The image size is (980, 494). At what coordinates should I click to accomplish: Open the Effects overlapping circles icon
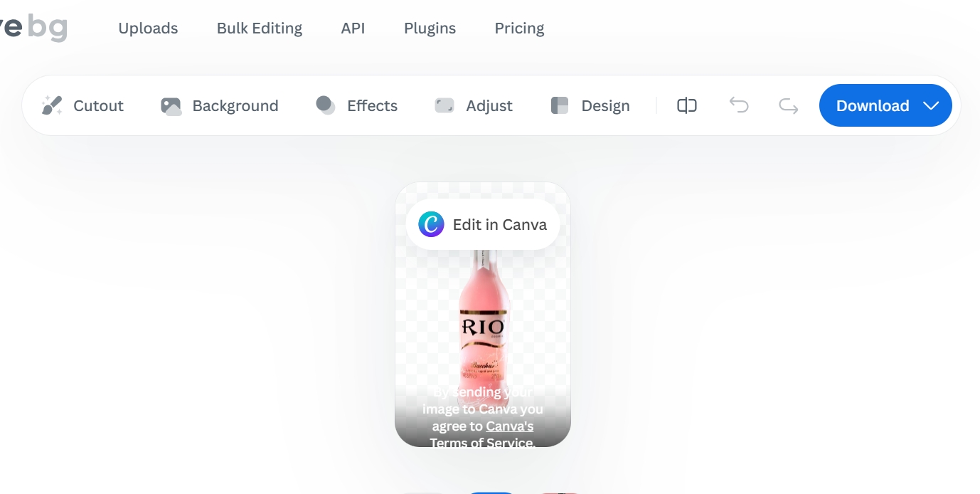pyautogui.click(x=325, y=106)
